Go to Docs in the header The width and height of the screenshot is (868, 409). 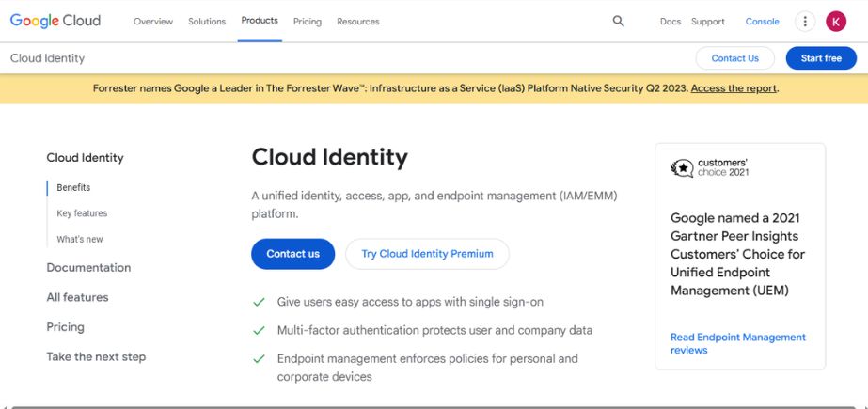point(671,22)
